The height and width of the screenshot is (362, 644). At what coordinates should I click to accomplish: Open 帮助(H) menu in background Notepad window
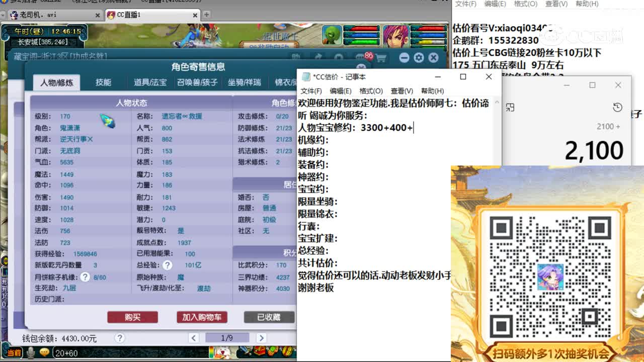pyautogui.click(x=587, y=4)
